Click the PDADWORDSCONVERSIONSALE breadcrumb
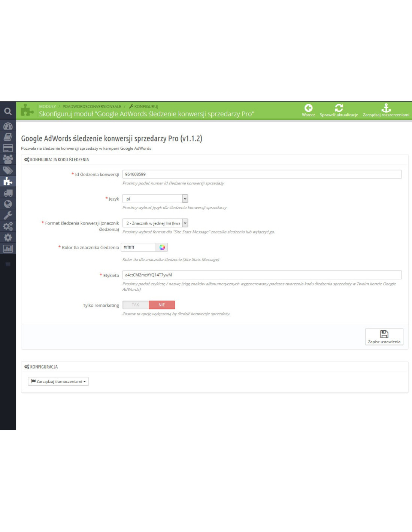Viewport: 412px width, 532px height. pyautogui.click(x=92, y=107)
